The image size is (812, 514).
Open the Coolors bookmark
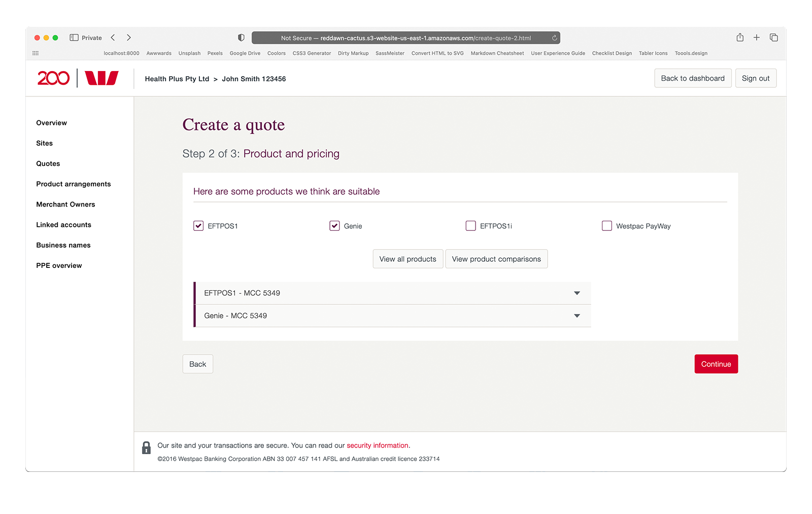[277, 53]
